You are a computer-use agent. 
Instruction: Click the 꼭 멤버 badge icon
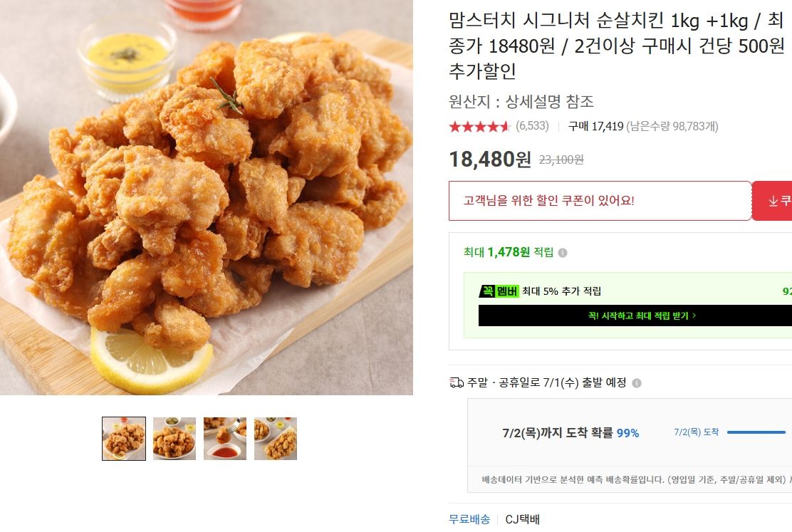(499, 291)
